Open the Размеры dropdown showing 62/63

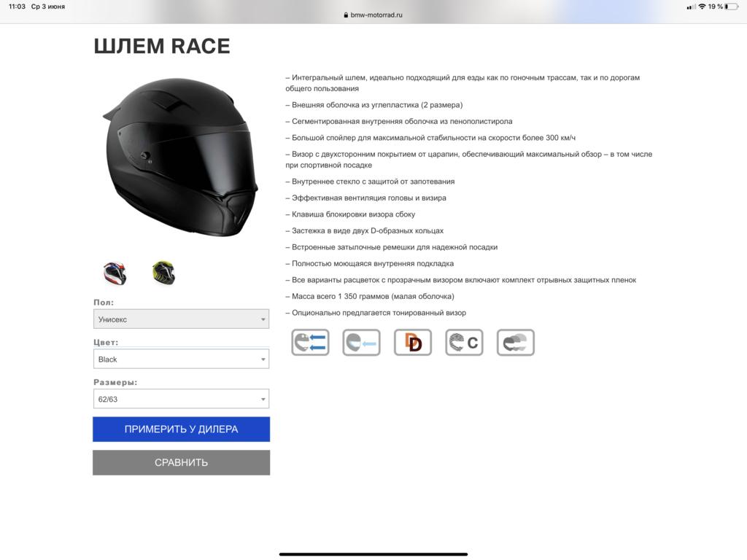click(x=181, y=399)
